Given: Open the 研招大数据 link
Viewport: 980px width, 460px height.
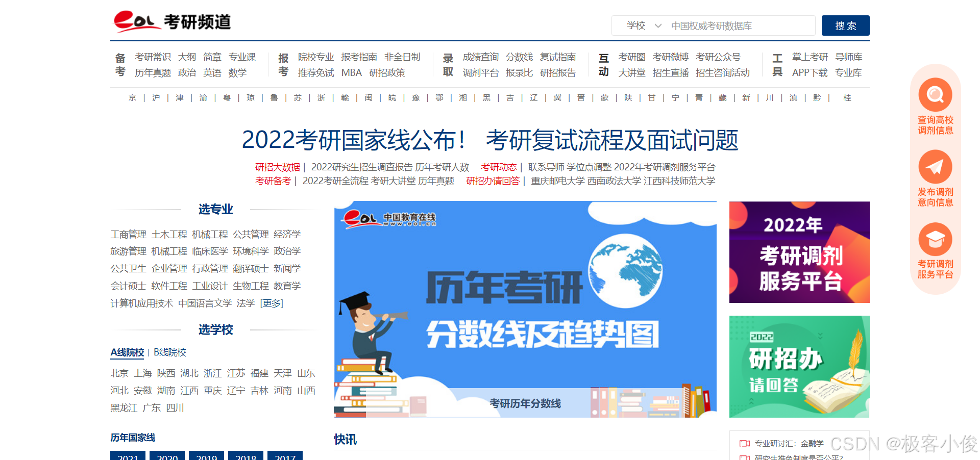Looking at the screenshot, I should click(x=278, y=167).
